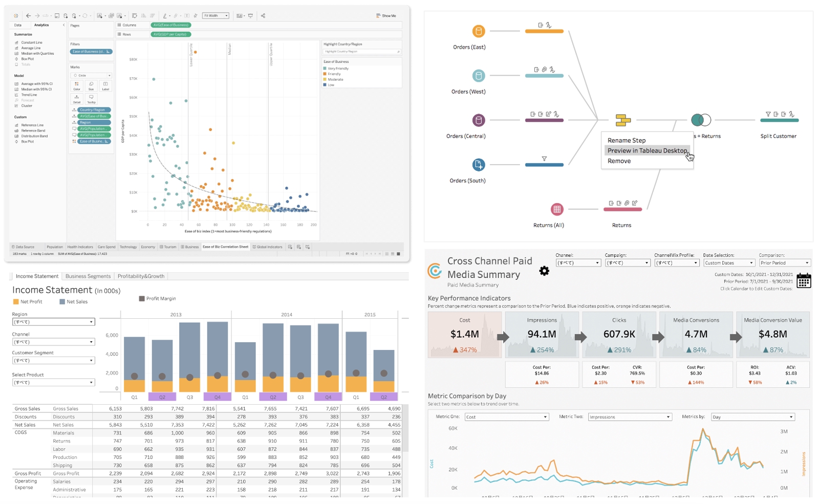The image size is (819, 504).
Task: Click the Size button on Marks card
Action: pyautogui.click(x=91, y=85)
